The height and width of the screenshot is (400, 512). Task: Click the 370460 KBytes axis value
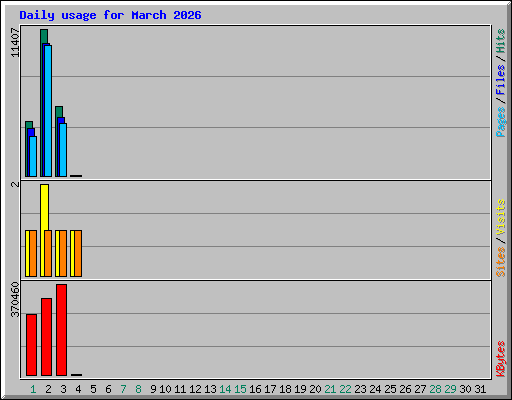pyautogui.click(x=15, y=300)
